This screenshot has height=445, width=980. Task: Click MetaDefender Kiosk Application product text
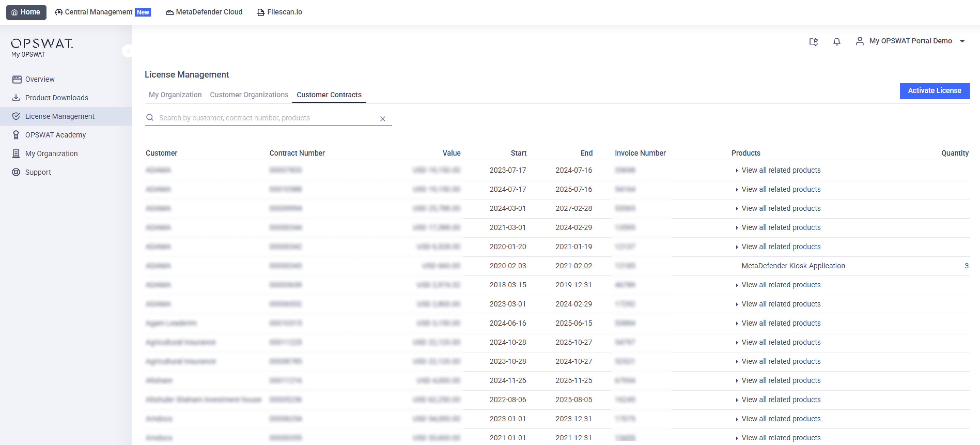click(793, 266)
